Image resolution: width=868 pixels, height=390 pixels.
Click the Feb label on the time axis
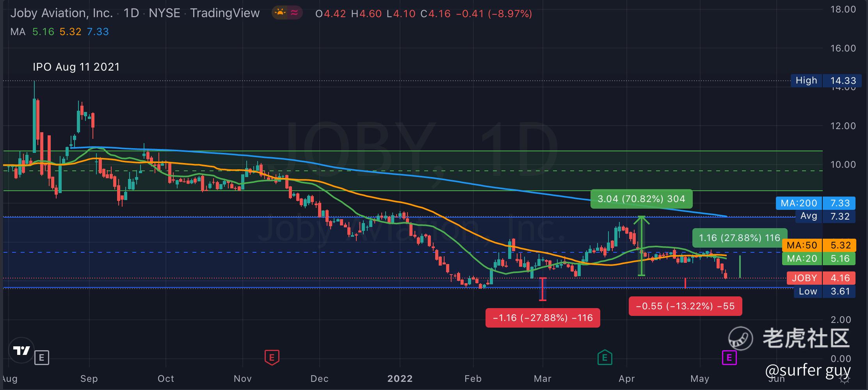click(x=473, y=379)
